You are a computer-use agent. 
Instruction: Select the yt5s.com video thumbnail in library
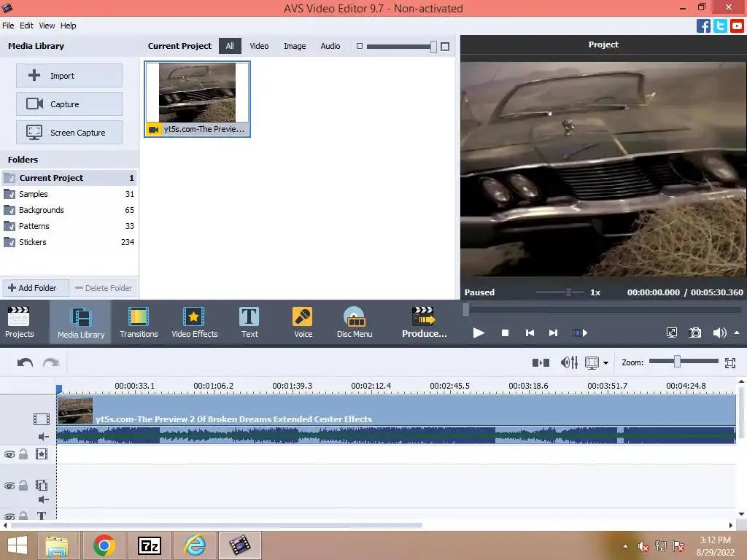197,99
